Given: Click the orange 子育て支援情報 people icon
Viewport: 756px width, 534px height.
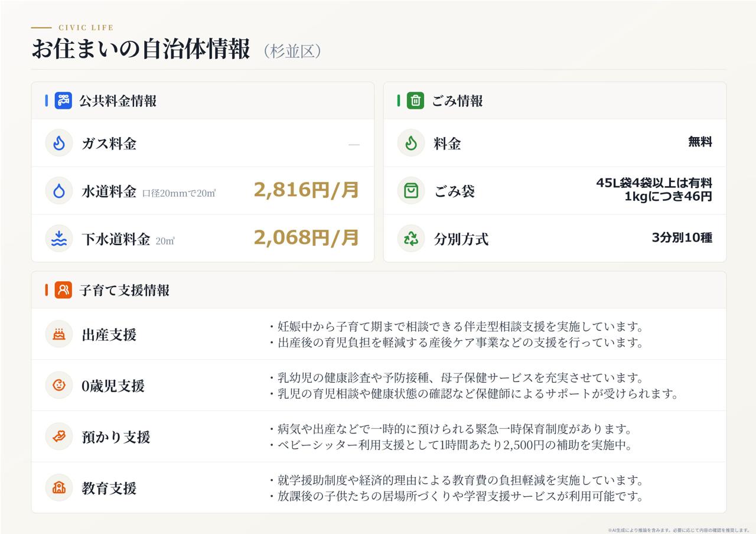Looking at the screenshot, I should pos(63,290).
